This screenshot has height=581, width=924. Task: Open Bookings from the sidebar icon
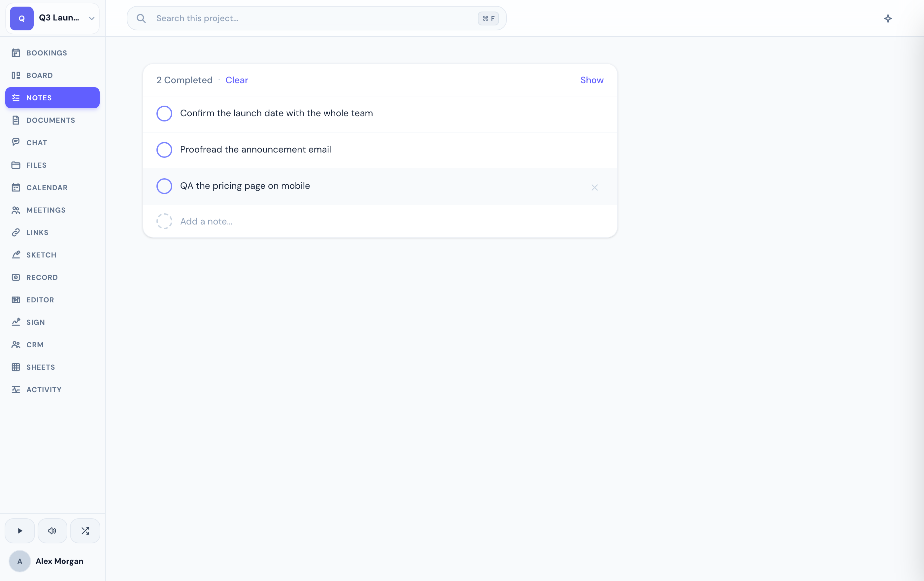[16, 53]
